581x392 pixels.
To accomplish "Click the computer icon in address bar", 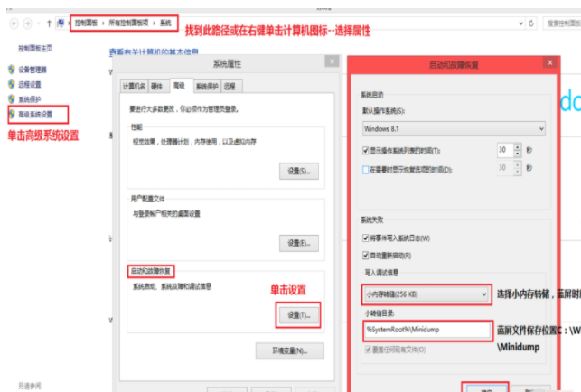I will (61, 22).
